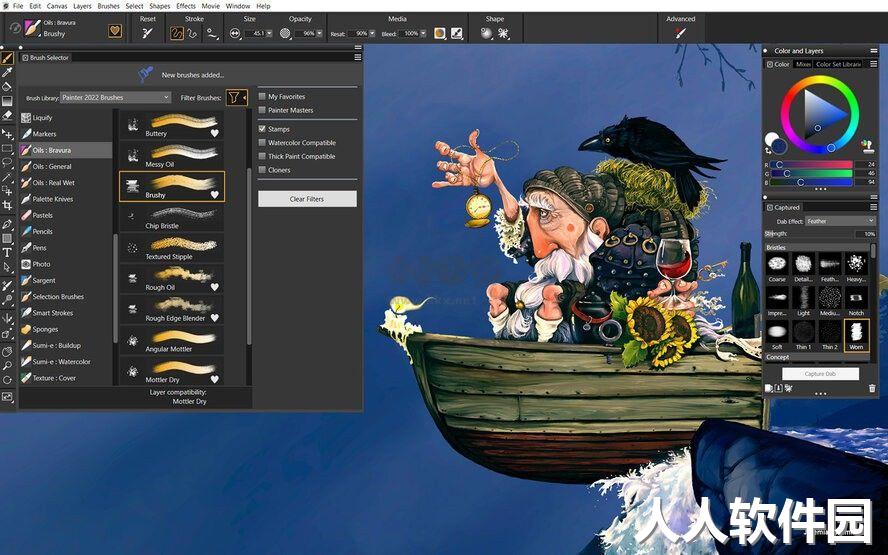888x555 pixels.
Task: Select the Textured Stipple brush variant
Action: pyautogui.click(x=172, y=249)
